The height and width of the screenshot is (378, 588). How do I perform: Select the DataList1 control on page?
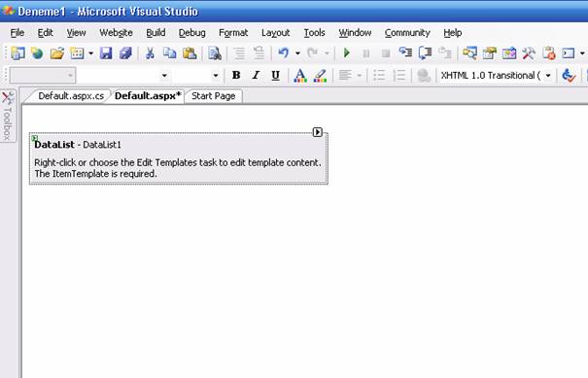(179, 158)
